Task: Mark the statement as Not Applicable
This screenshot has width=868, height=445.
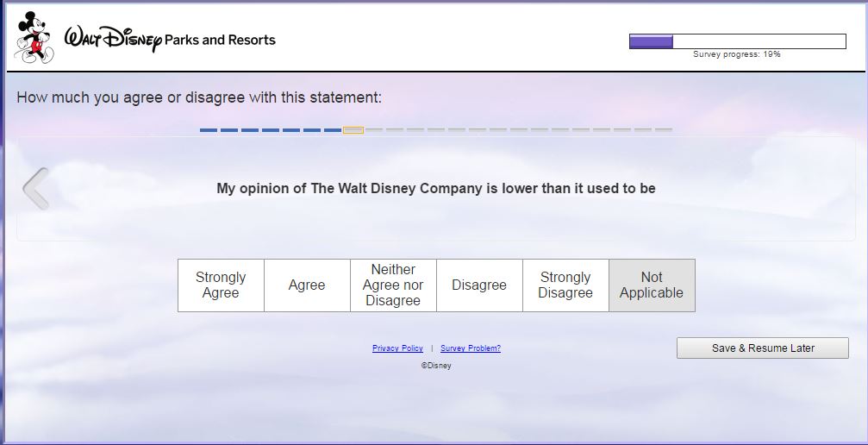Action: click(x=652, y=285)
